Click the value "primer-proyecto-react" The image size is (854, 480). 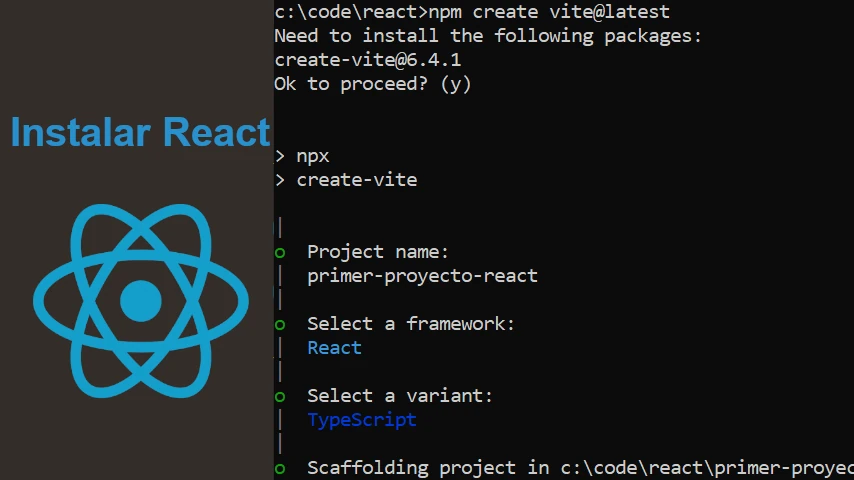tap(422, 276)
